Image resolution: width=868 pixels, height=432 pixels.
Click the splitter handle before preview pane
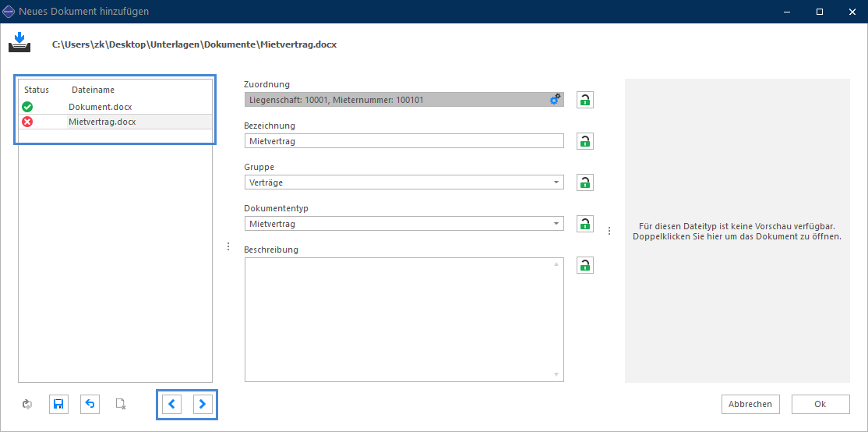(609, 231)
